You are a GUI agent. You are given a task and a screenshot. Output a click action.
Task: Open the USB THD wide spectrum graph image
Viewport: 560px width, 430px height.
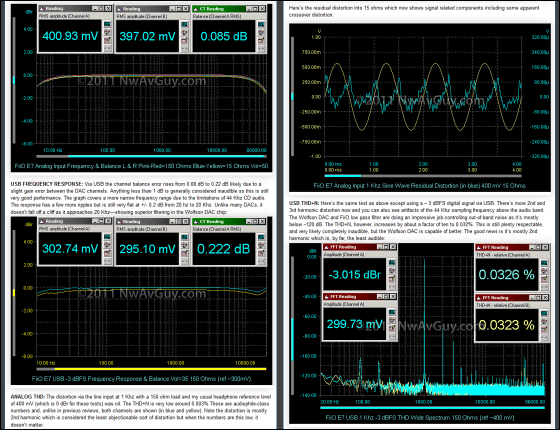(420, 333)
